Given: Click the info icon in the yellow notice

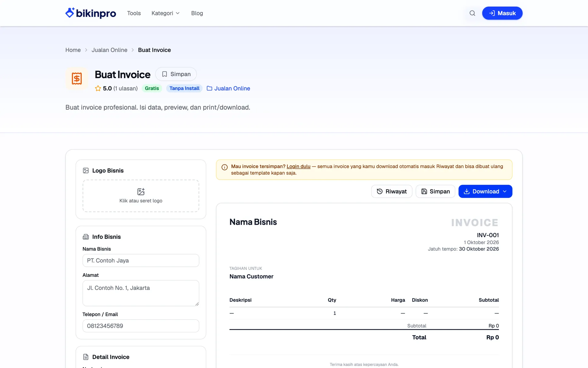Looking at the screenshot, I should 224,167.
